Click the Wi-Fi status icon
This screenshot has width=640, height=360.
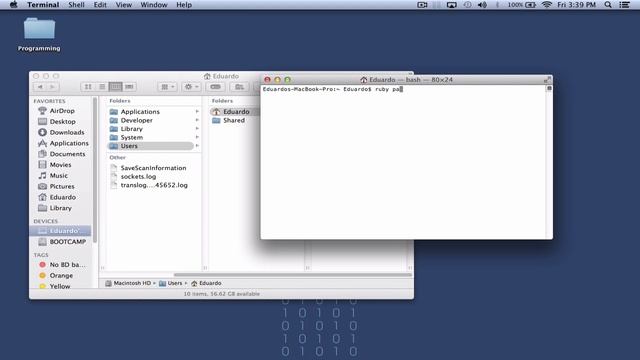547,5
